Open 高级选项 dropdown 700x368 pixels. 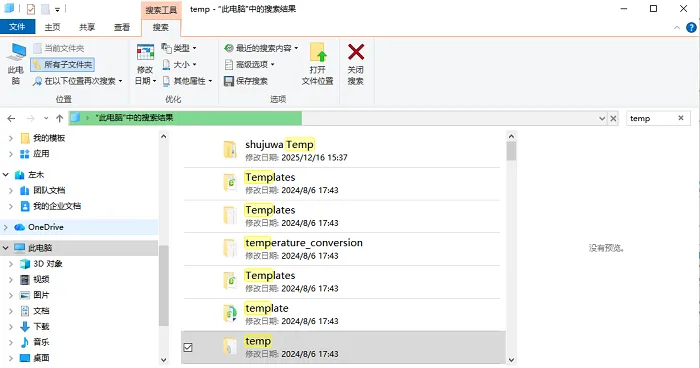click(249, 65)
